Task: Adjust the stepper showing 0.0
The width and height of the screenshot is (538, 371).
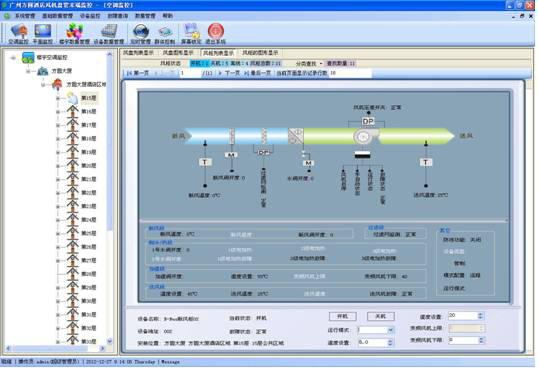Action: coord(390,343)
